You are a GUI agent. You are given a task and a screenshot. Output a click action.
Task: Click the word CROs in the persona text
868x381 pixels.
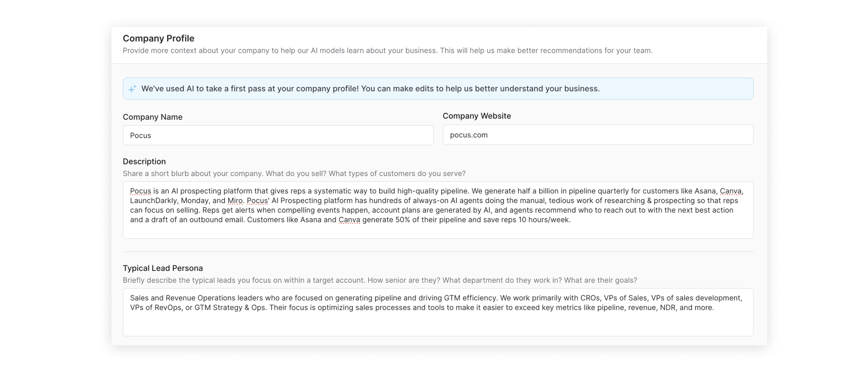590,298
